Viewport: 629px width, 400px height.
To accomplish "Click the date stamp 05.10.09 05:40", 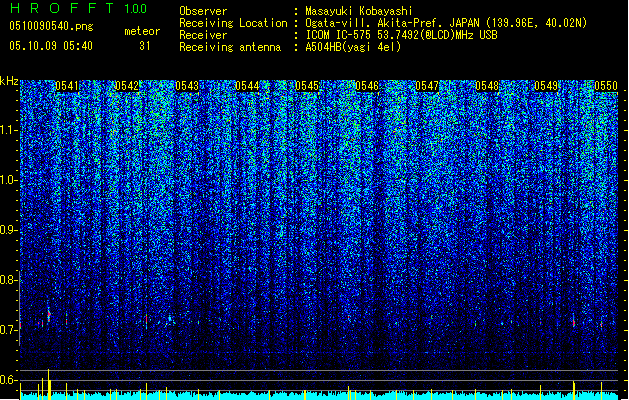I will pyautogui.click(x=51, y=46).
